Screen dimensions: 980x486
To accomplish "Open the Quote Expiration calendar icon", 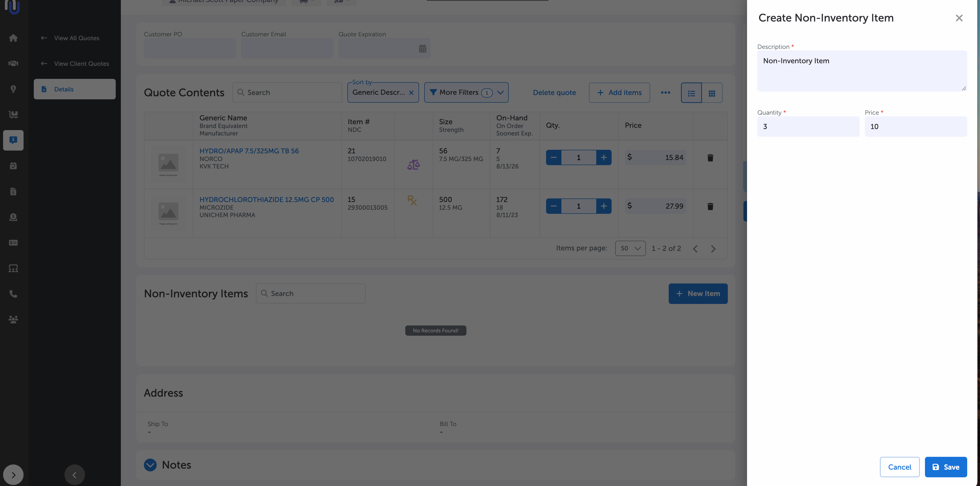I will [422, 49].
